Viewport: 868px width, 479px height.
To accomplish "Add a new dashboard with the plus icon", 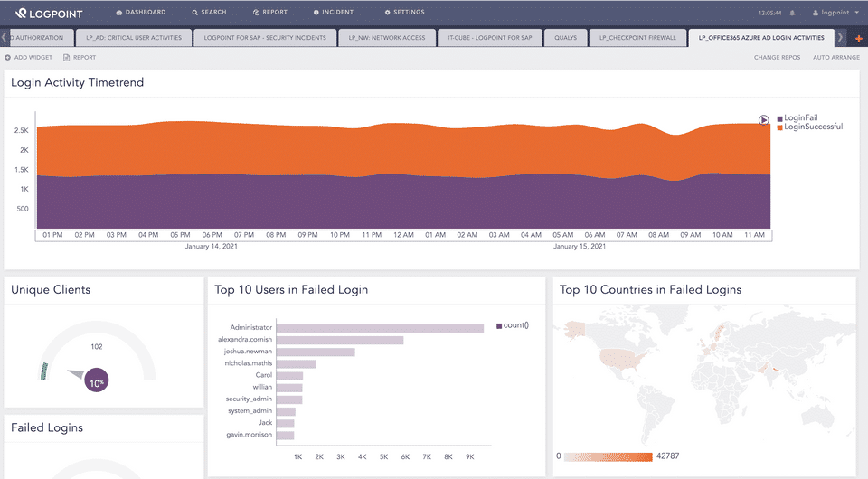I will point(859,38).
